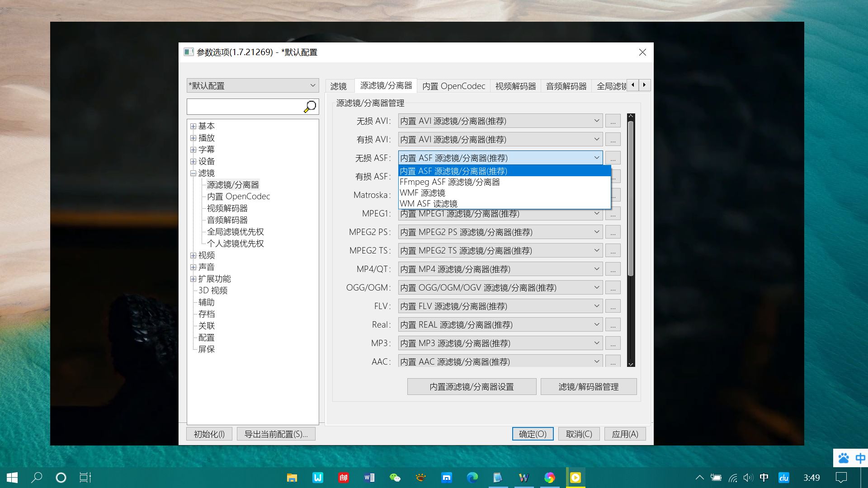Open WeChat from the taskbar
The image size is (868, 488).
coord(395,478)
